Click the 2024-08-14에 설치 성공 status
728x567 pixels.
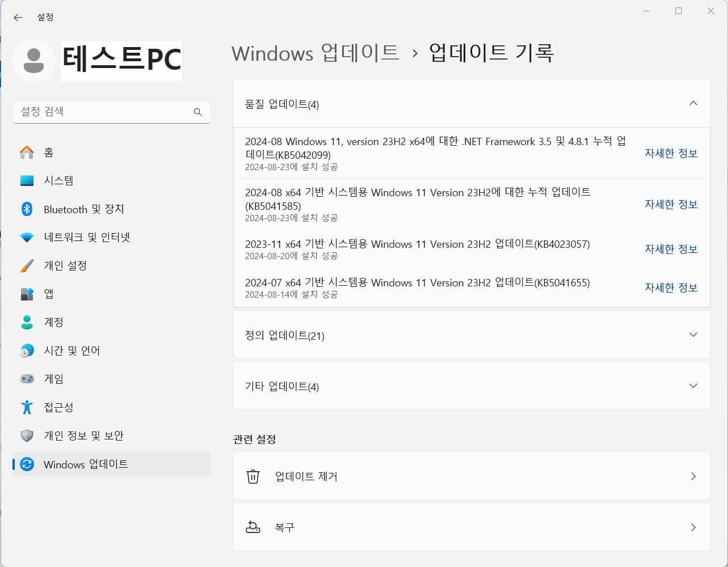tap(291, 294)
